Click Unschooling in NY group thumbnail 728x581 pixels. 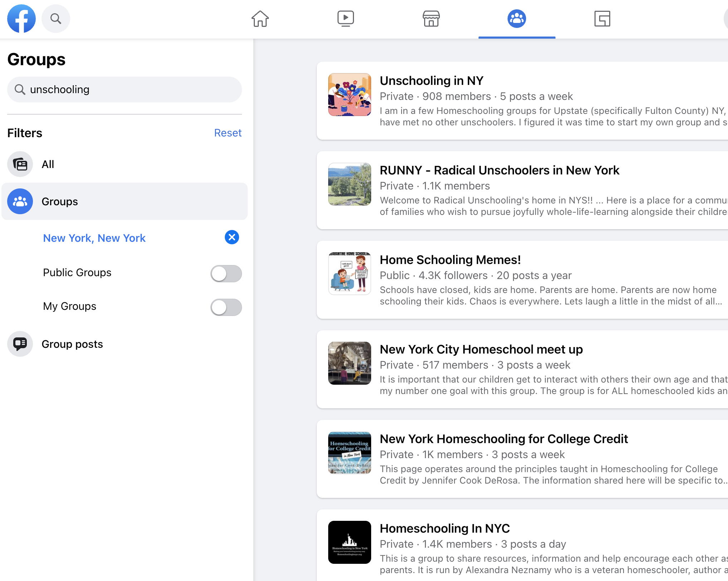pyautogui.click(x=350, y=95)
